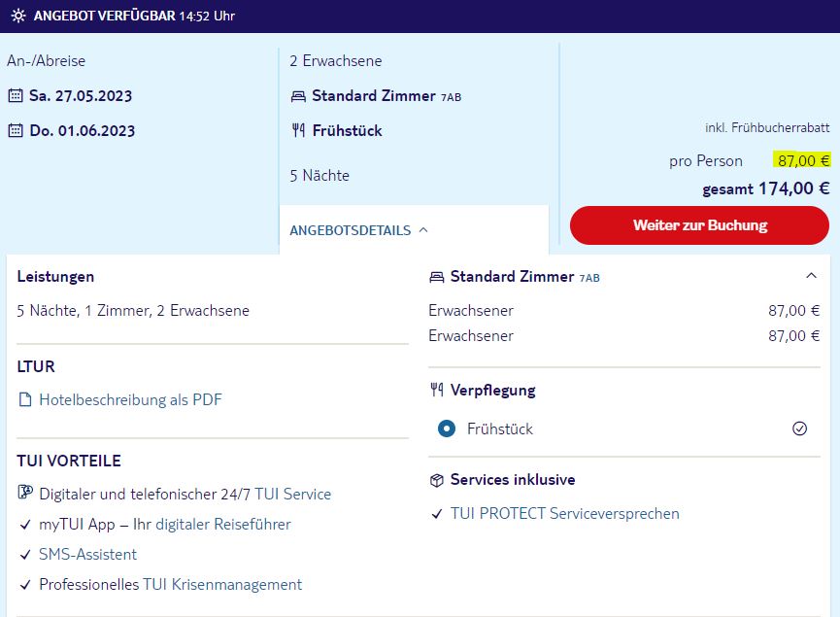Click the checkmark beside Professionelles TUI Krisenmanagement

coord(25,585)
